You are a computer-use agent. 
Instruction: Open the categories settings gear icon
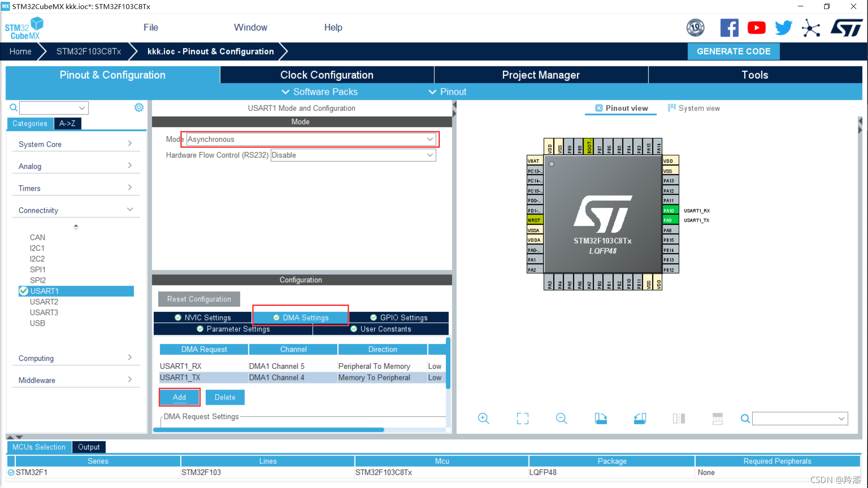click(139, 108)
